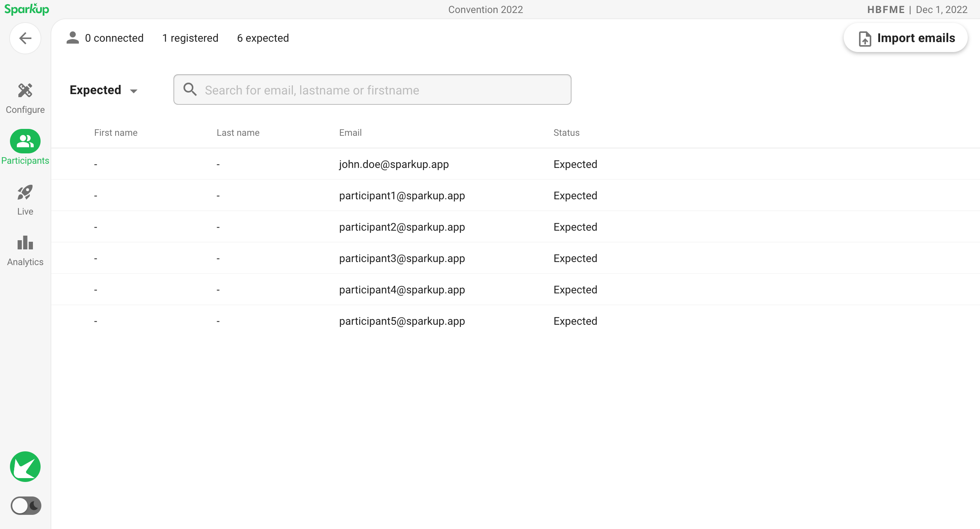Select participant4@sparkup.app email
The width and height of the screenshot is (980, 529).
pyautogui.click(x=402, y=290)
